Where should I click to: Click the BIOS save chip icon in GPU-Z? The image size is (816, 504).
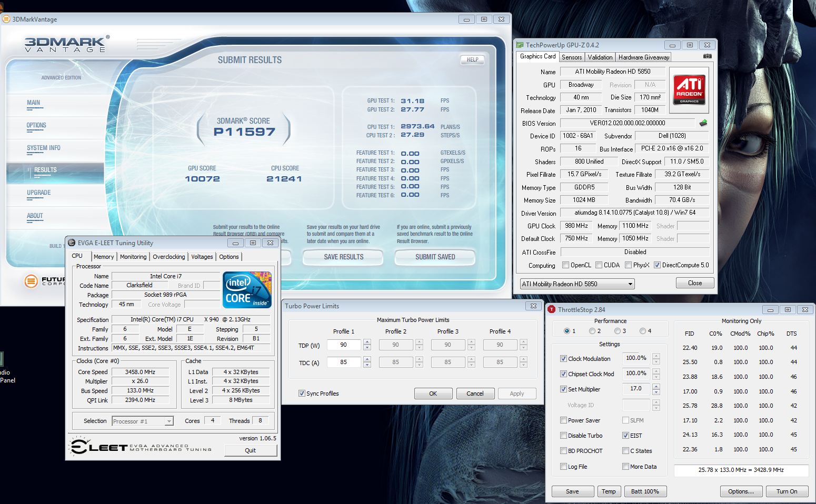pyautogui.click(x=703, y=123)
